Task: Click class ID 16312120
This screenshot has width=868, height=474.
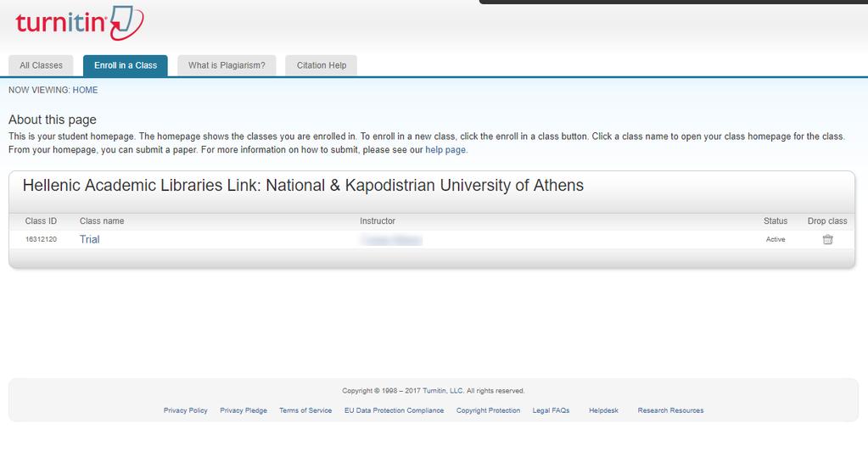Action: pyautogui.click(x=41, y=239)
